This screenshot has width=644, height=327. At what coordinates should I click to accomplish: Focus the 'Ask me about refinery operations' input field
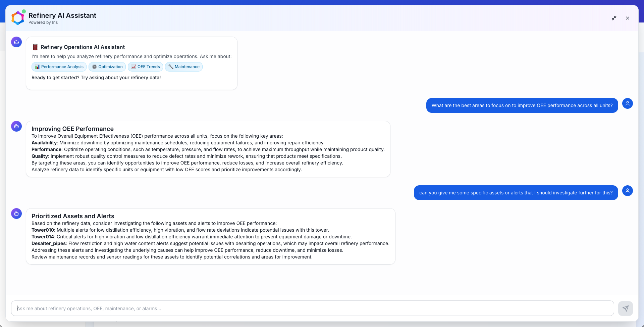click(x=312, y=308)
